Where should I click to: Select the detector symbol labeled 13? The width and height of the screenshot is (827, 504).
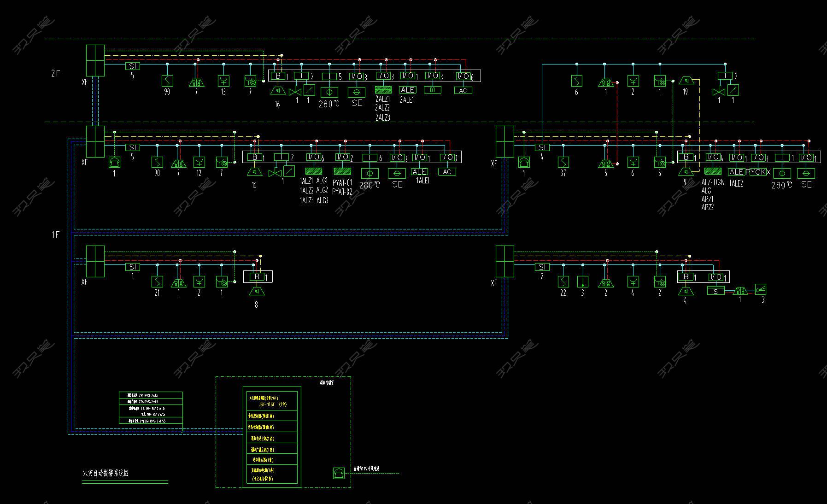coord(223,81)
